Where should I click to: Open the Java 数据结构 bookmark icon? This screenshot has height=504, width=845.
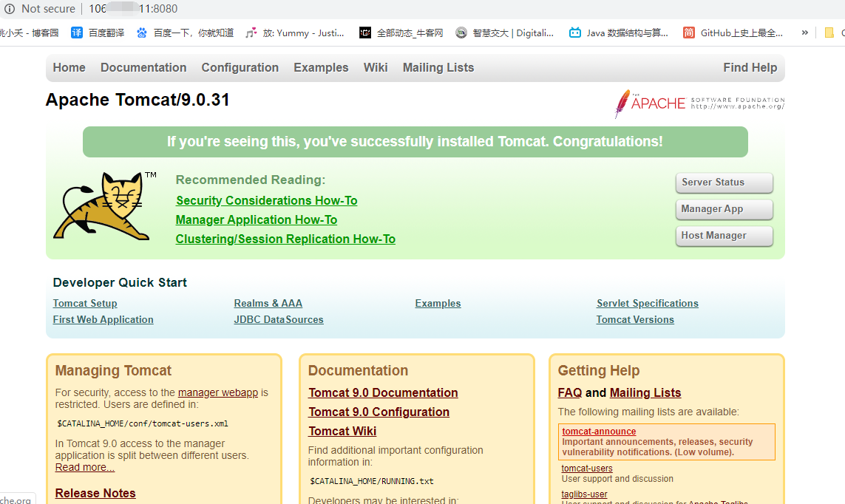[575, 33]
